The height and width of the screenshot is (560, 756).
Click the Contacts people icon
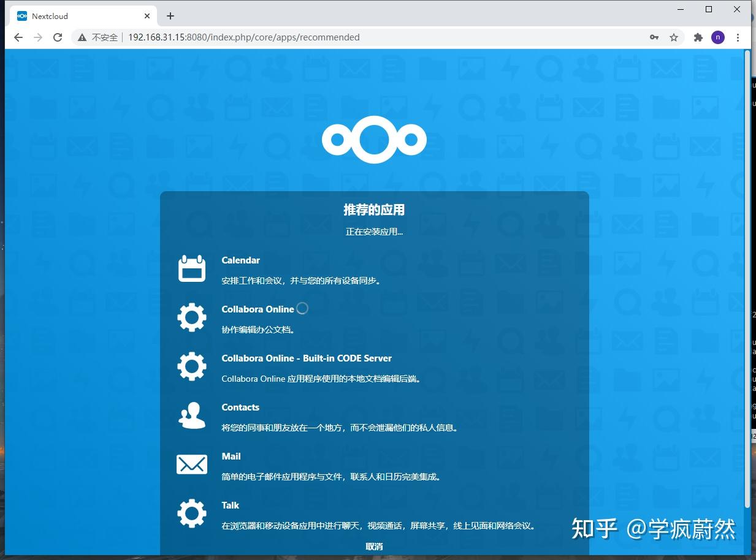(x=191, y=415)
